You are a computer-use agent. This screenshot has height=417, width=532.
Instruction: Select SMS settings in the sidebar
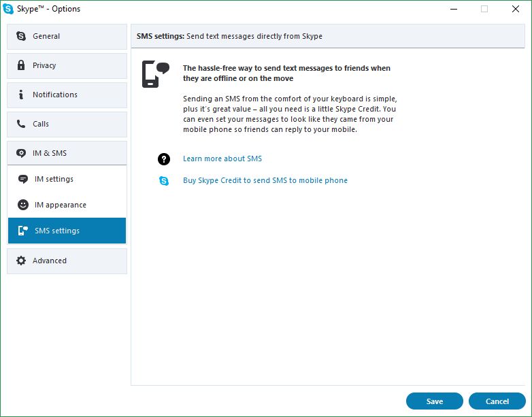tap(67, 231)
